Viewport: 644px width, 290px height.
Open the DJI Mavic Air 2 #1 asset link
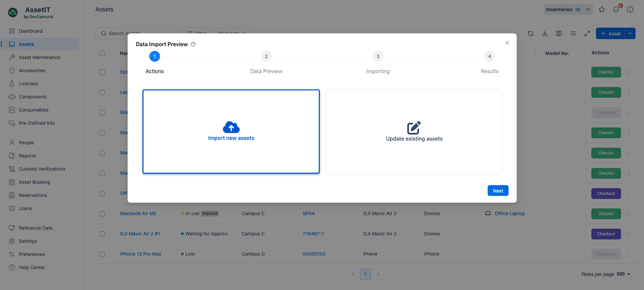click(140, 234)
